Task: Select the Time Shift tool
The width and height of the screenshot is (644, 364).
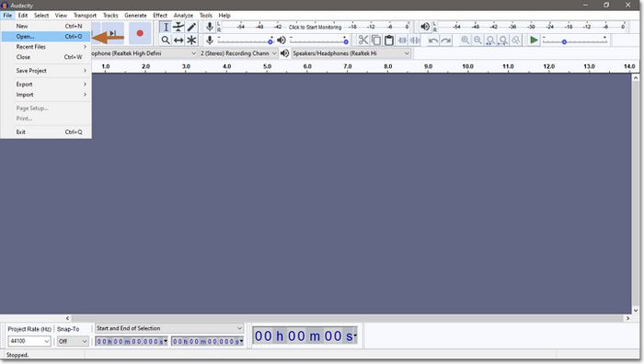Action: 178,40
